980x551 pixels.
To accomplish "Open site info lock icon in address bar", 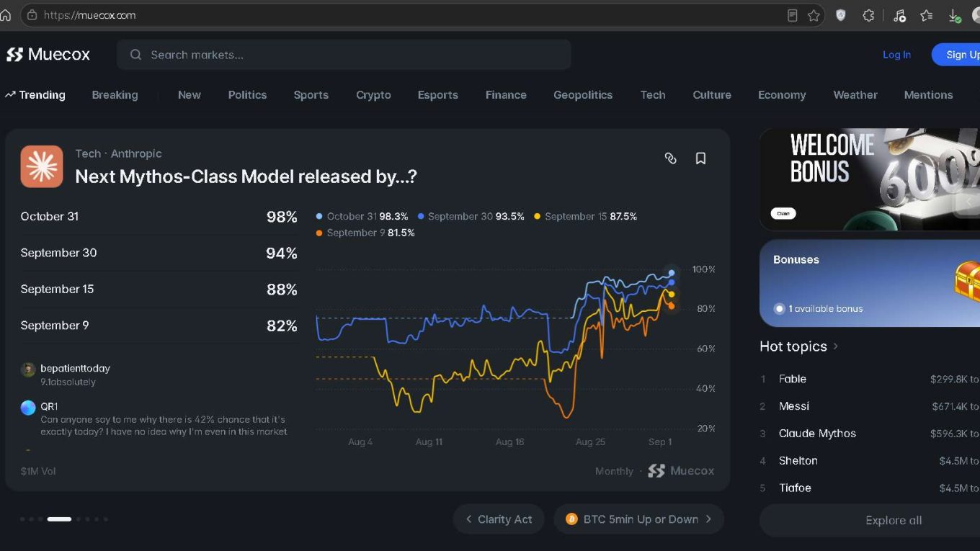I will (x=32, y=15).
